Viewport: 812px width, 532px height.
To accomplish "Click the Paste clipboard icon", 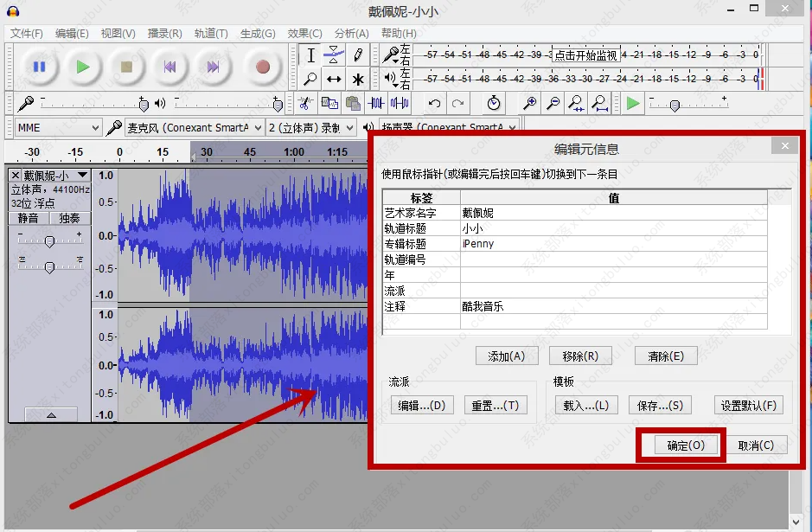I will (x=353, y=104).
